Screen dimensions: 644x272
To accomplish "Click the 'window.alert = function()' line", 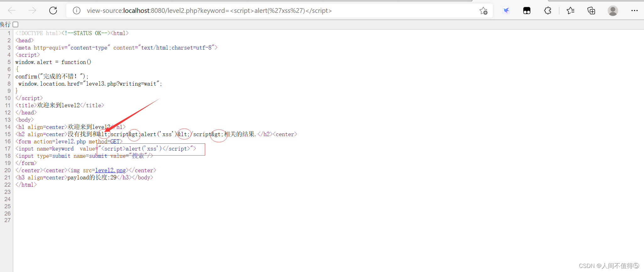I will click(53, 62).
